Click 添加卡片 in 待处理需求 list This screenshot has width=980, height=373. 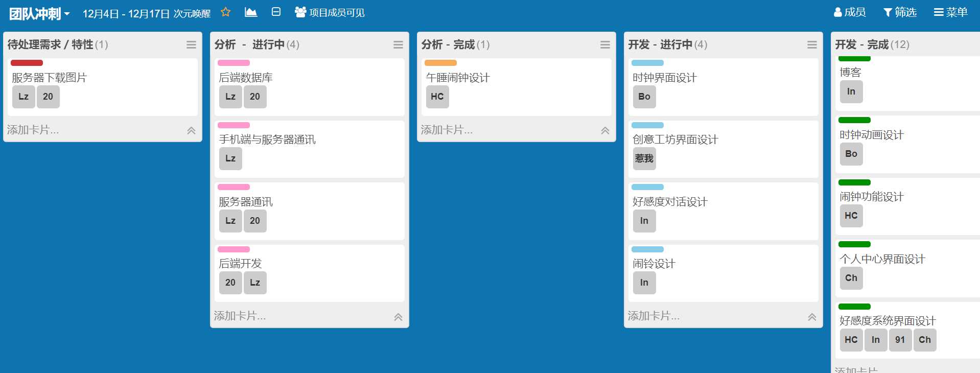click(33, 130)
